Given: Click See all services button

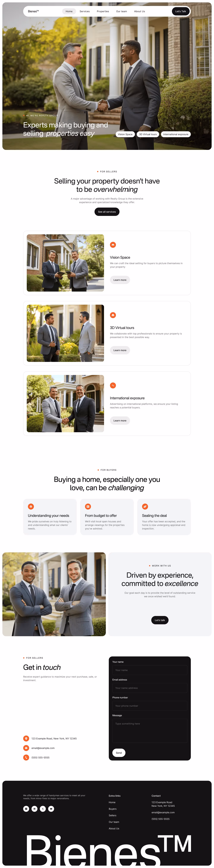Looking at the screenshot, I should click(107, 212).
